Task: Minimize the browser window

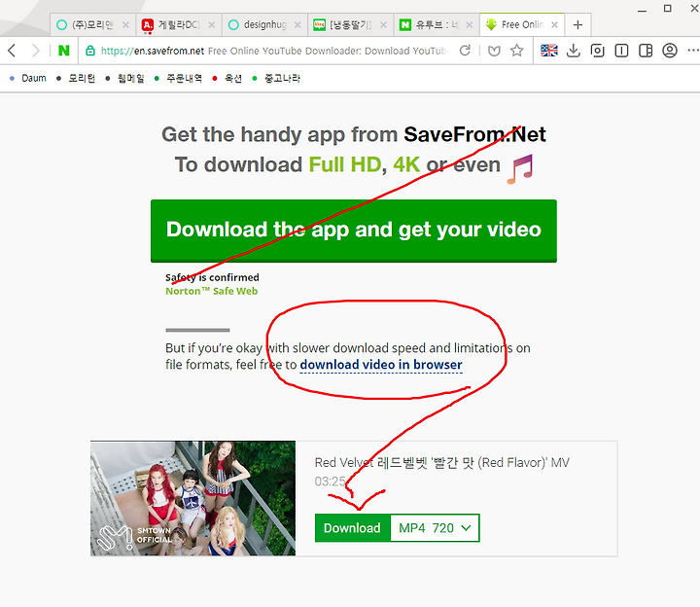Action: pyautogui.click(x=642, y=9)
